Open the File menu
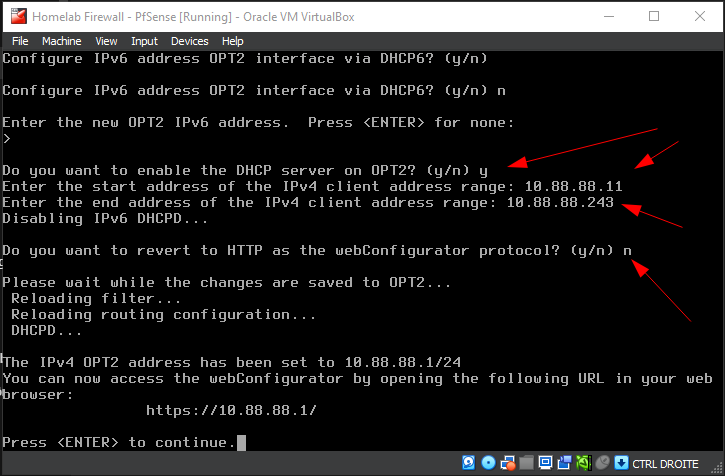725x476 pixels. (20, 41)
